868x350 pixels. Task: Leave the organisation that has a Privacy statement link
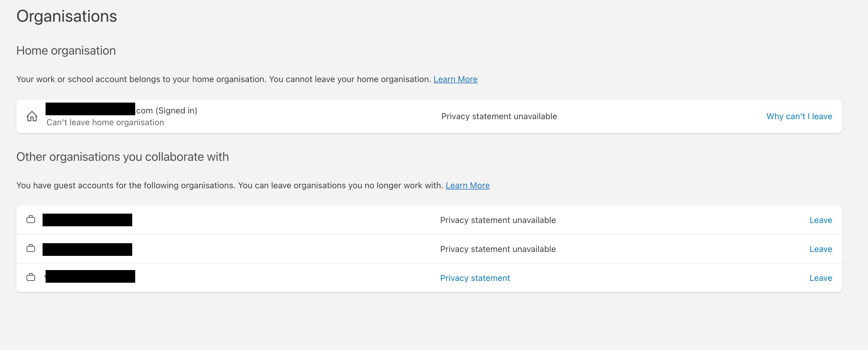[821, 278]
